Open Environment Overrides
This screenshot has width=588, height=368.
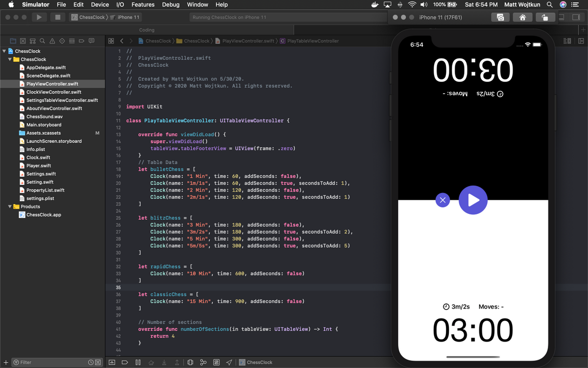click(x=216, y=362)
